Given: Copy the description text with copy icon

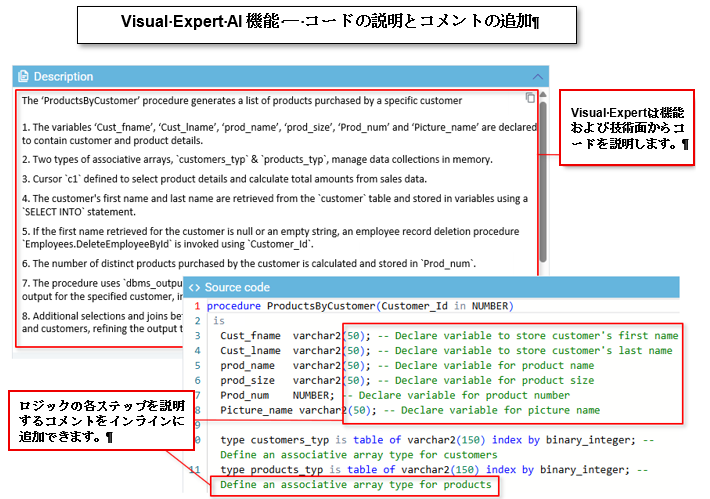Looking at the screenshot, I should pos(530,98).
